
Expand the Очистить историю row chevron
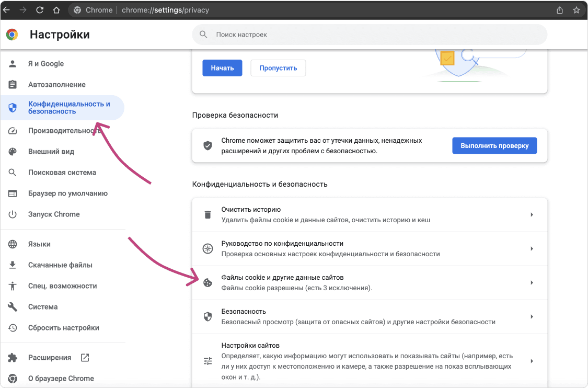(x=532, y=214)
